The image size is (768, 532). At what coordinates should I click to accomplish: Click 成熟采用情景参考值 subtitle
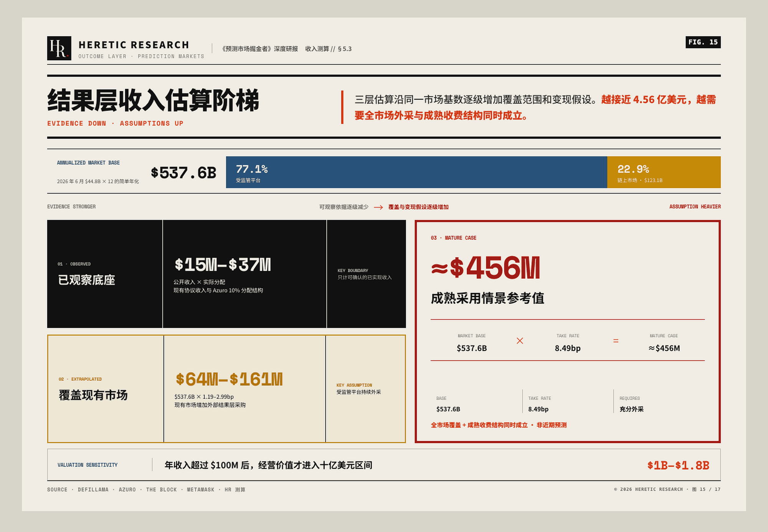click(487, 298)
